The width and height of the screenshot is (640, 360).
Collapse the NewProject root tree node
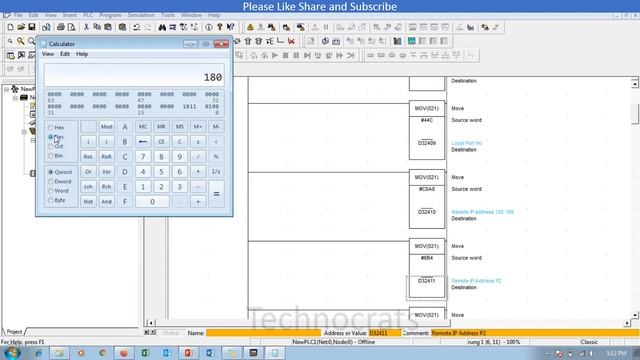[7, 89]
